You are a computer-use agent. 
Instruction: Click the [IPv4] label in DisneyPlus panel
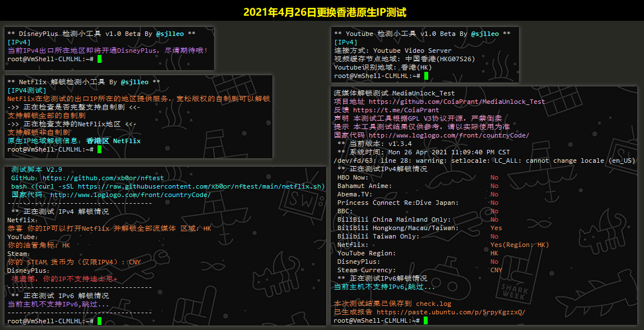click(x=19, y=43)
